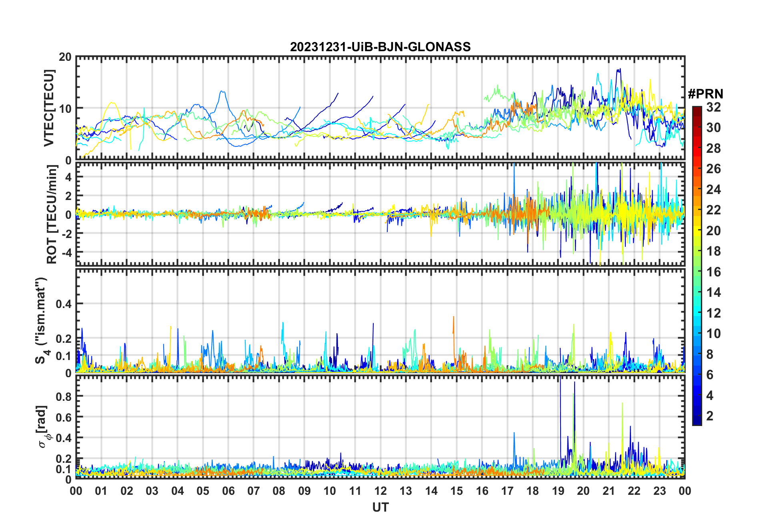761x532 pixels.
Task: Click x-axis hour label 17
Action: pyautogui.click(x=507, y=491)
